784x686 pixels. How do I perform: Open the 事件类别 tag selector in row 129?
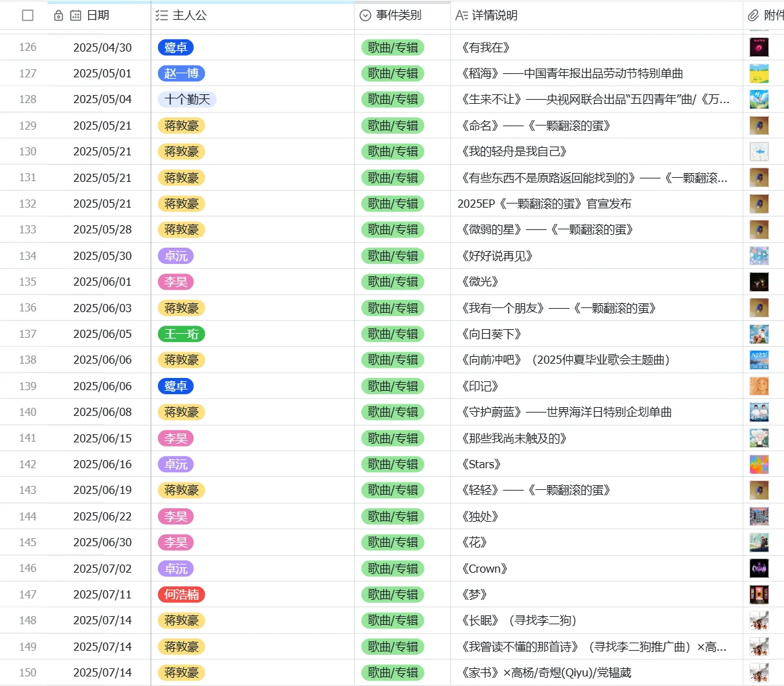392,126
